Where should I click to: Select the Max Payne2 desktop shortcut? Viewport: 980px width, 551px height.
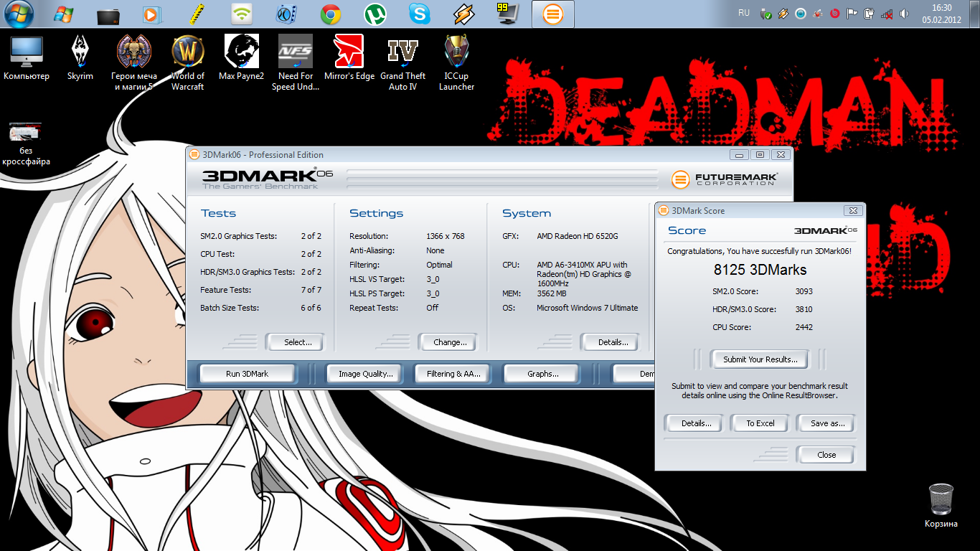pos(242,59)
